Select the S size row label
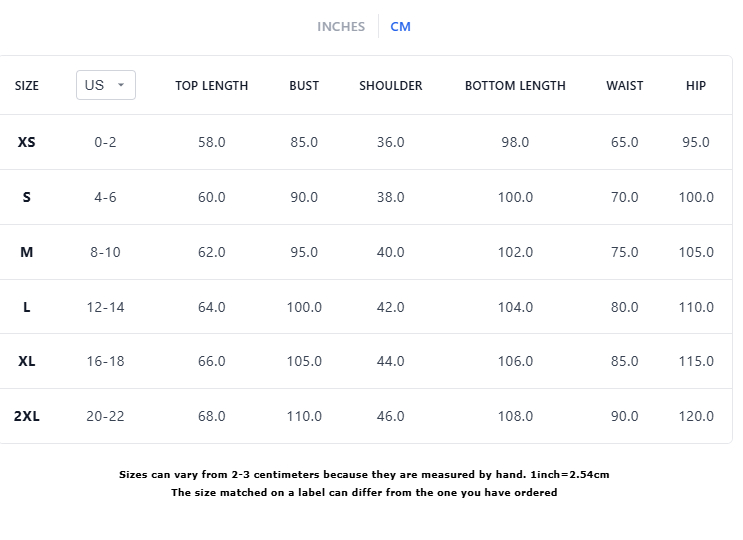The height and width of the screenshot is (540, 743). pyautogui.click(x=27, y=197)
